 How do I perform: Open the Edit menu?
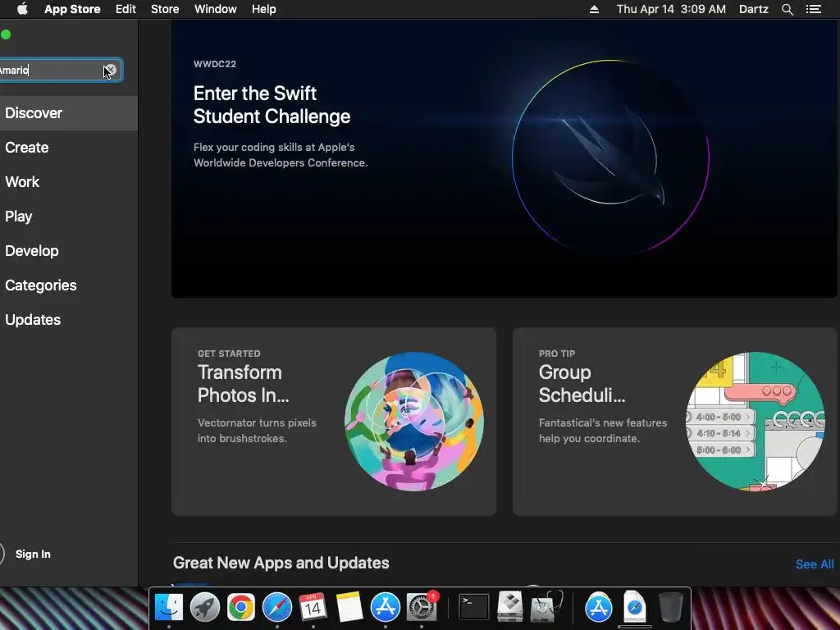point(126,9)
